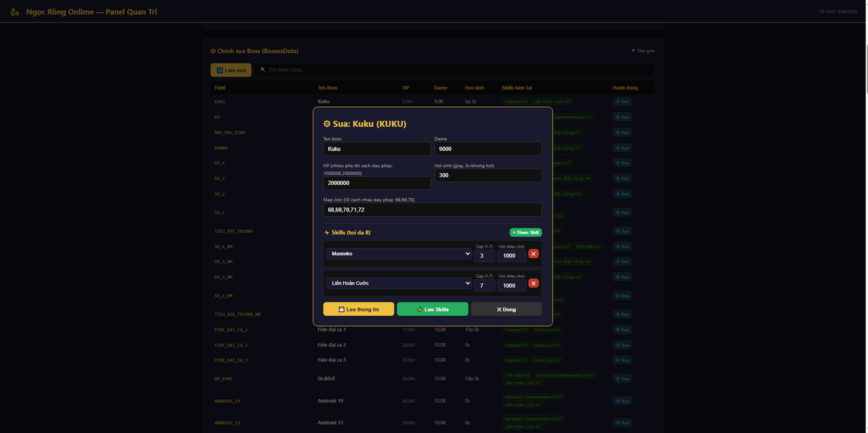Click the Ngọc Rồng Online — Panel Quan Tri title
The image size is (868, 433).
pyautogui.click(x=92, y=12)
